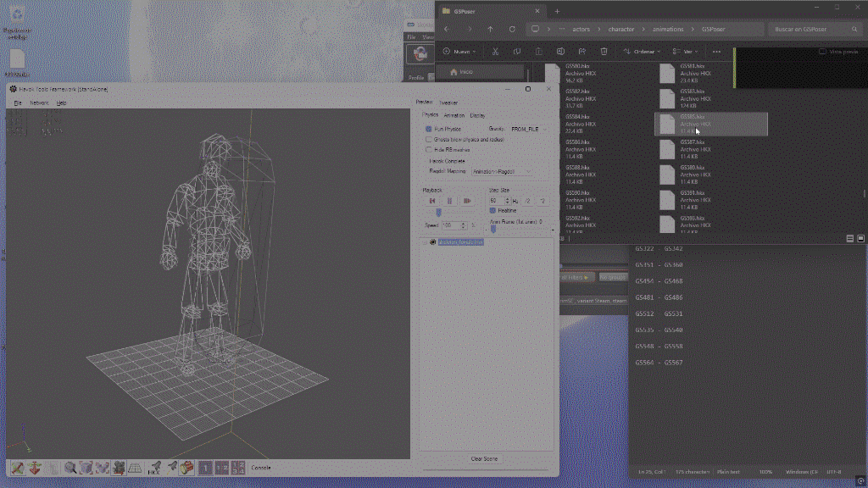Click the /2 step size button
This screenshot has height=488, width=868.
[527, 201]
